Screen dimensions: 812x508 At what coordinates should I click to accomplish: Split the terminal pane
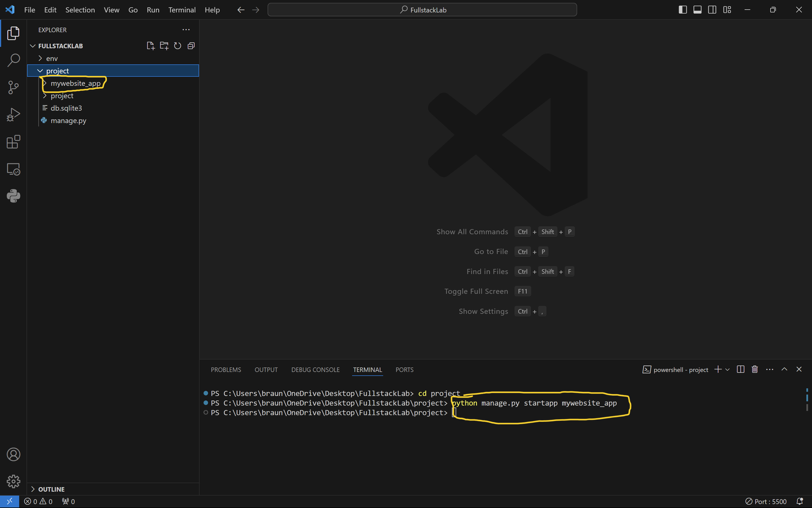[x=740, y=369]
